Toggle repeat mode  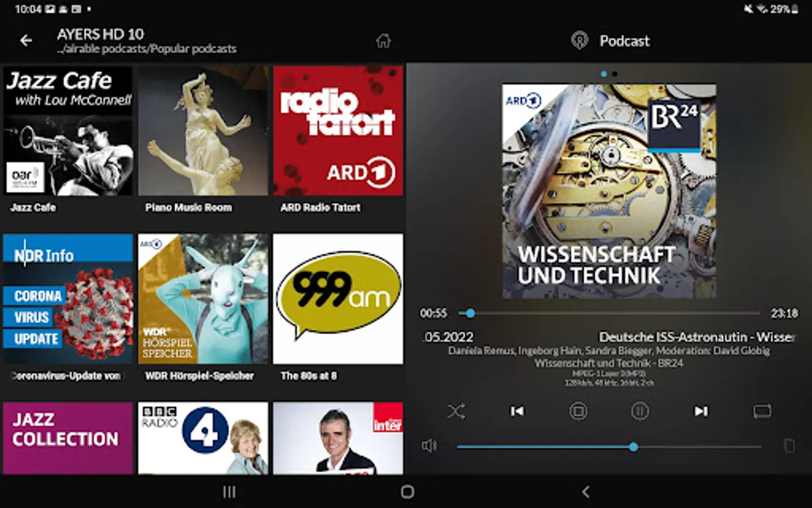click(762, 411)
